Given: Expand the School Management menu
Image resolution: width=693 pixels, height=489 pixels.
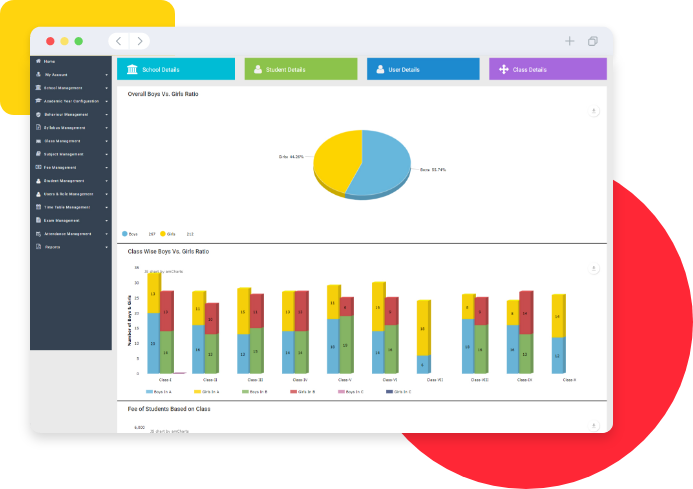Looking at the screenshot, I should click(70, 88).
